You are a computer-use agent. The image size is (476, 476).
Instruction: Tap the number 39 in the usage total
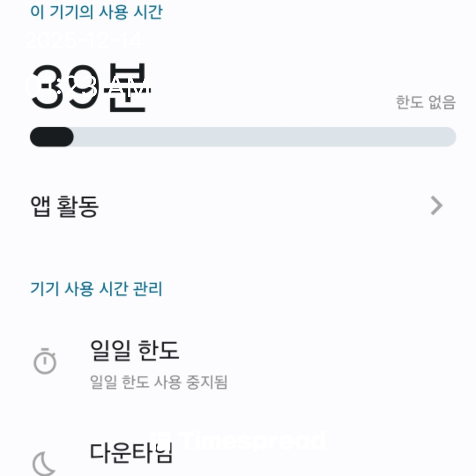[x=64, y=87]
